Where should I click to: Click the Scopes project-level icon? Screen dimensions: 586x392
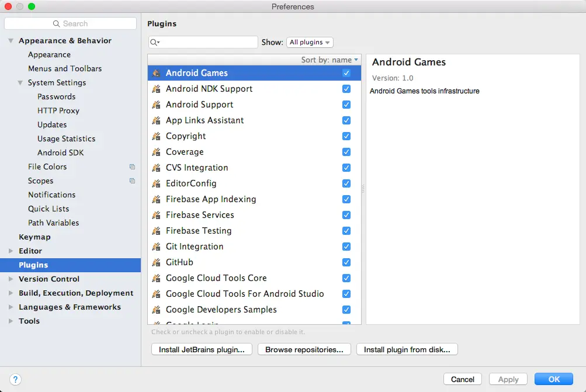pos(132,181)
